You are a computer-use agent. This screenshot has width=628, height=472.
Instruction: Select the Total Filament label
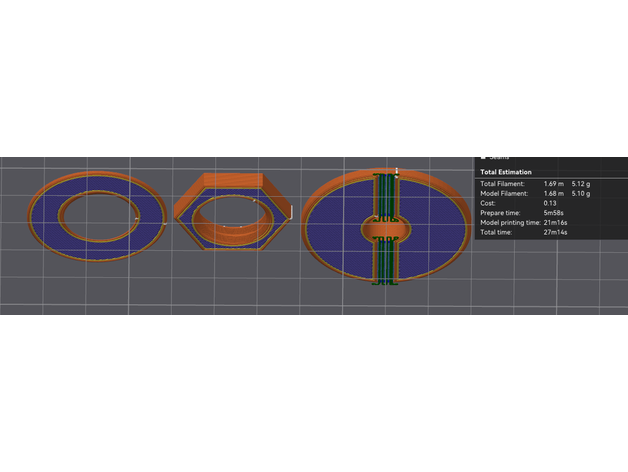coord(502,184)
